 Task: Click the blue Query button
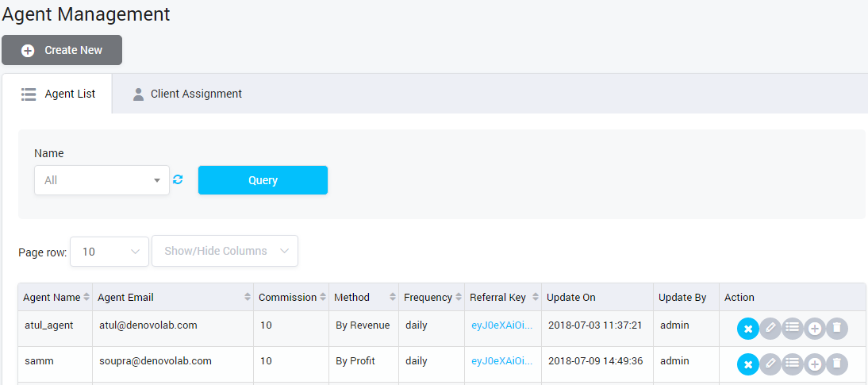(263, 180)
